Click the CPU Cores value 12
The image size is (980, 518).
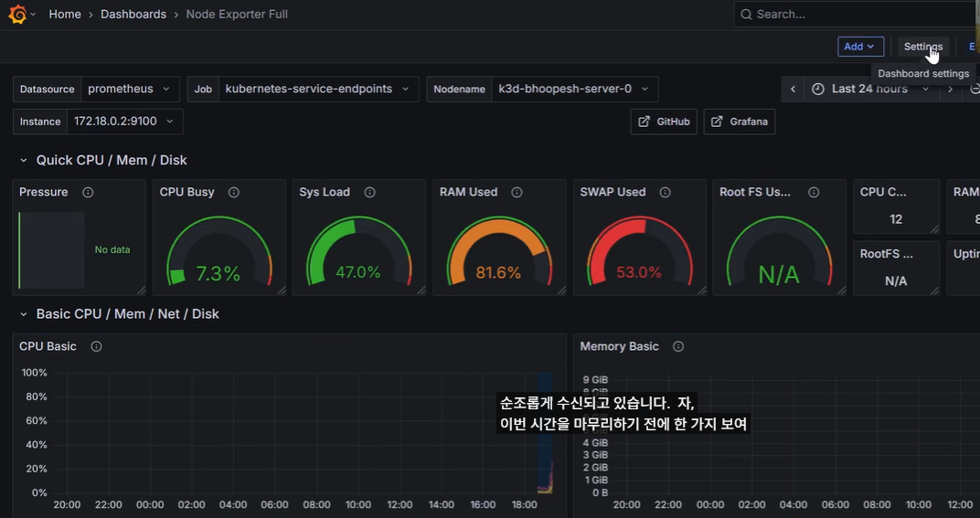(896, 219)
